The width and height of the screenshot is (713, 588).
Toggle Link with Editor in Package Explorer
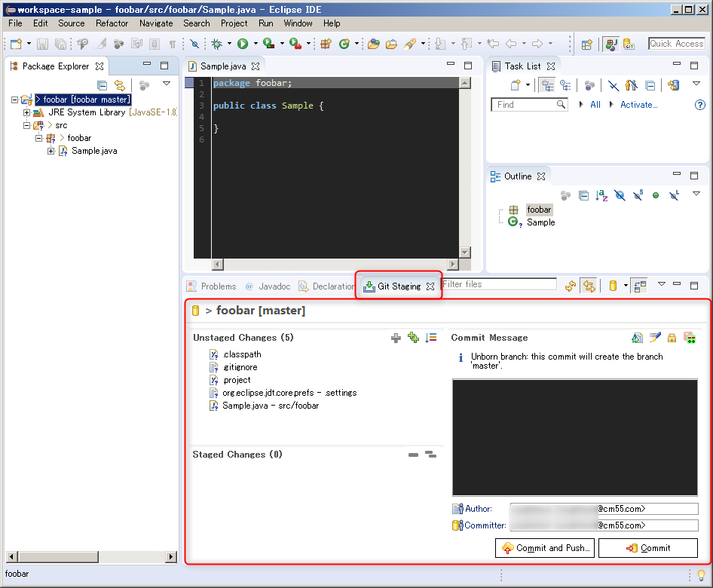pyautogui.click(x=120, y=85)
